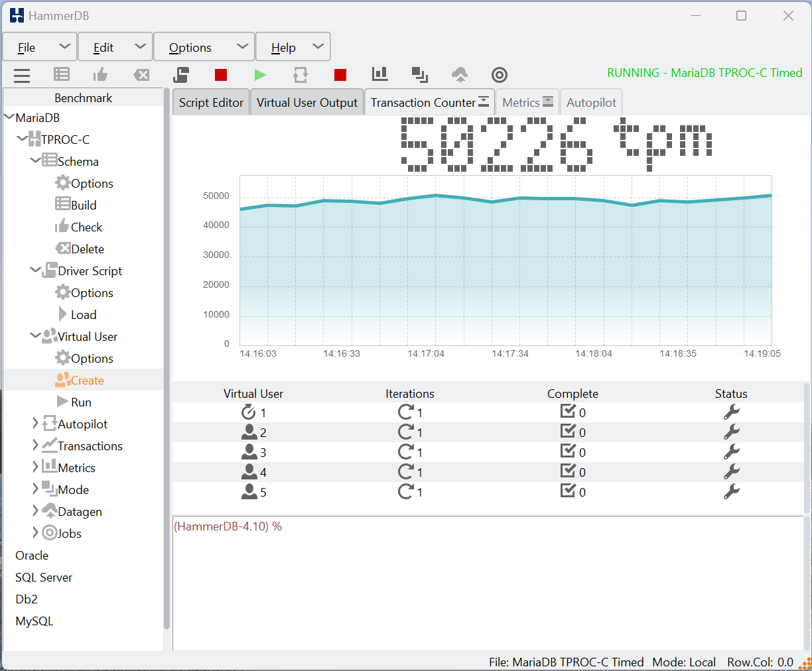Click the Mode toolbar icon
Screen dimensions: 812x671
[x=420, y=75]
